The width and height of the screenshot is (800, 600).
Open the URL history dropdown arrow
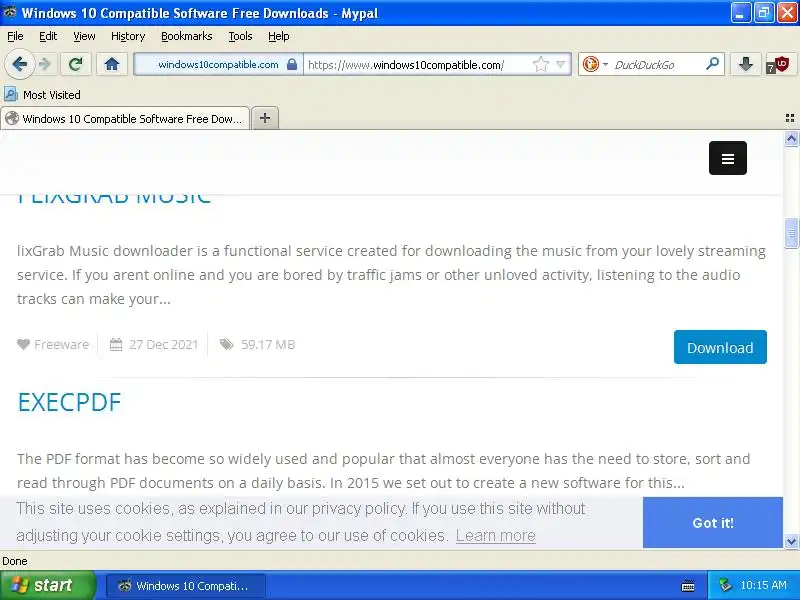pos(561,64)
